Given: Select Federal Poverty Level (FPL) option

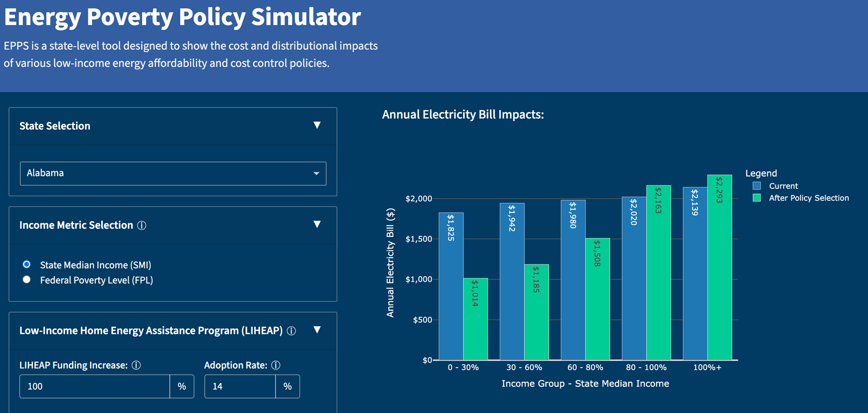Looking at the screenshot, I should [27, 280].
